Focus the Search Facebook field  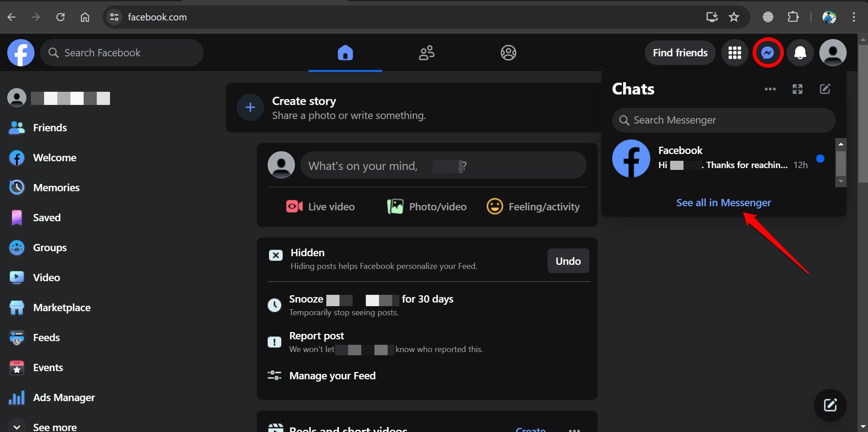click(x=122, y=53)
